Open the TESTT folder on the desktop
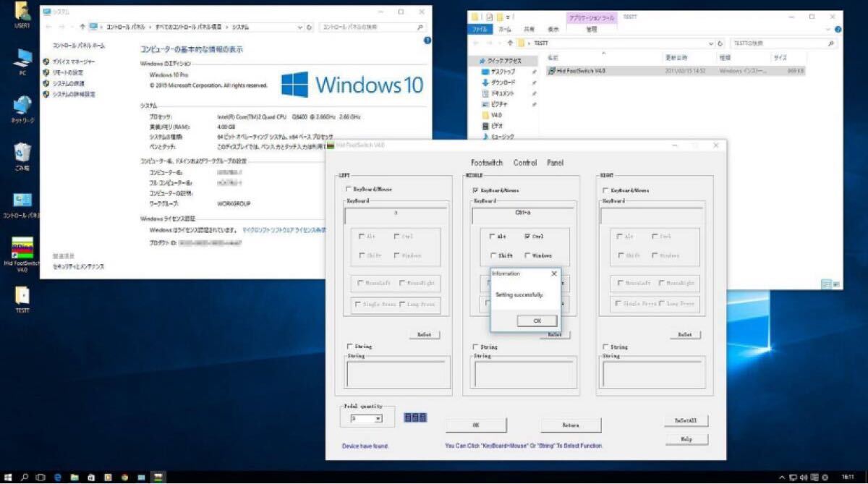Viewport: 868px width, 484px height. [x=22, y=295]
